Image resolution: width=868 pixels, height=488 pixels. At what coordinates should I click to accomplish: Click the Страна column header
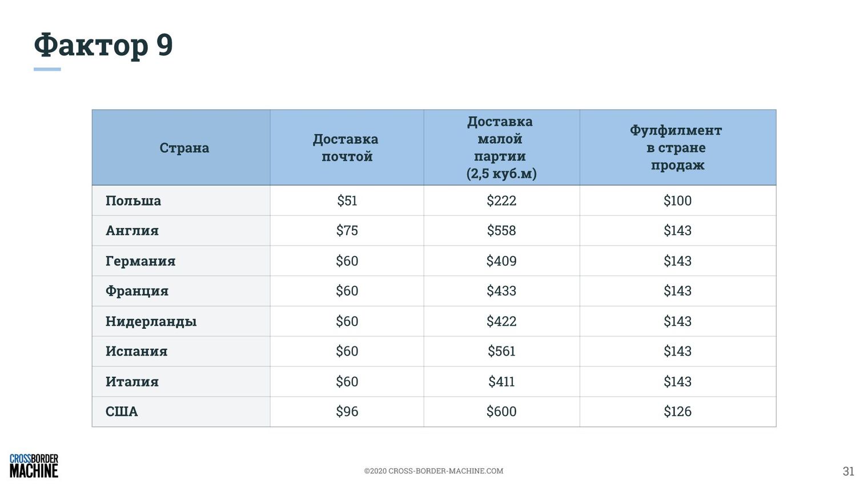click(184, 148)
